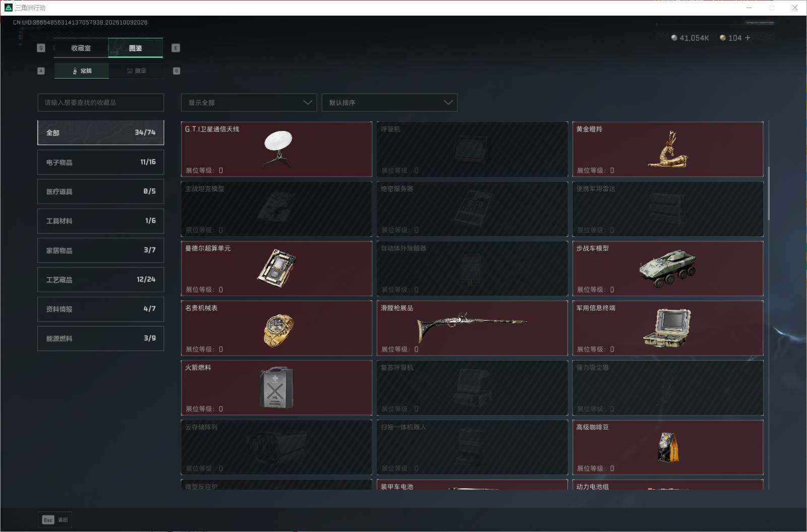The width and height of the screenshot is (807, 532).
Task: Open the locked 复苏呼吸机 card
Action: (472, 387)
